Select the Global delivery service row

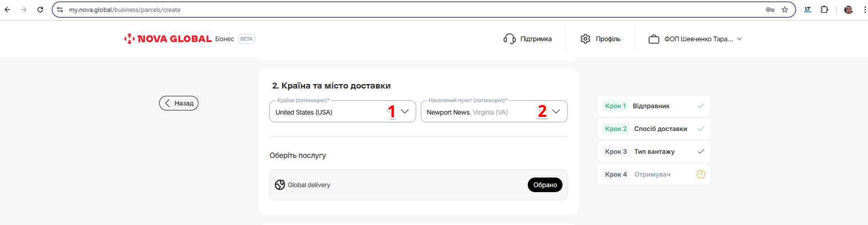pos(402,185)
